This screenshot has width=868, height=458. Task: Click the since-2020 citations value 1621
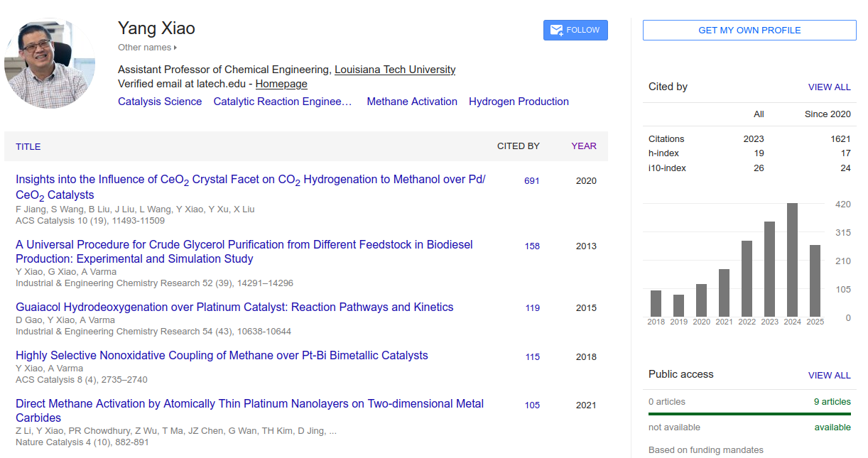click(840, 139)
